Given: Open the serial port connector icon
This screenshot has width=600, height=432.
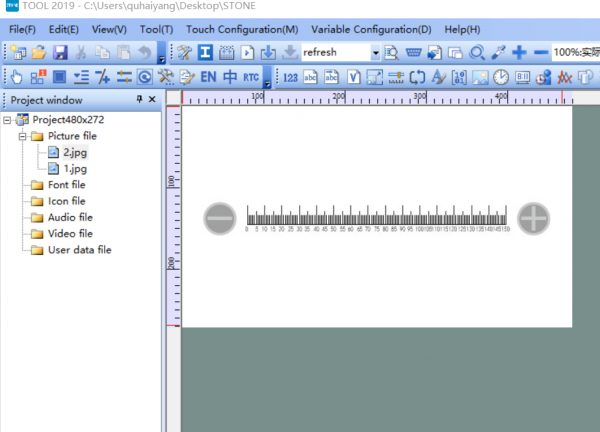Looking at the screenshot, I should coord(413,52).
